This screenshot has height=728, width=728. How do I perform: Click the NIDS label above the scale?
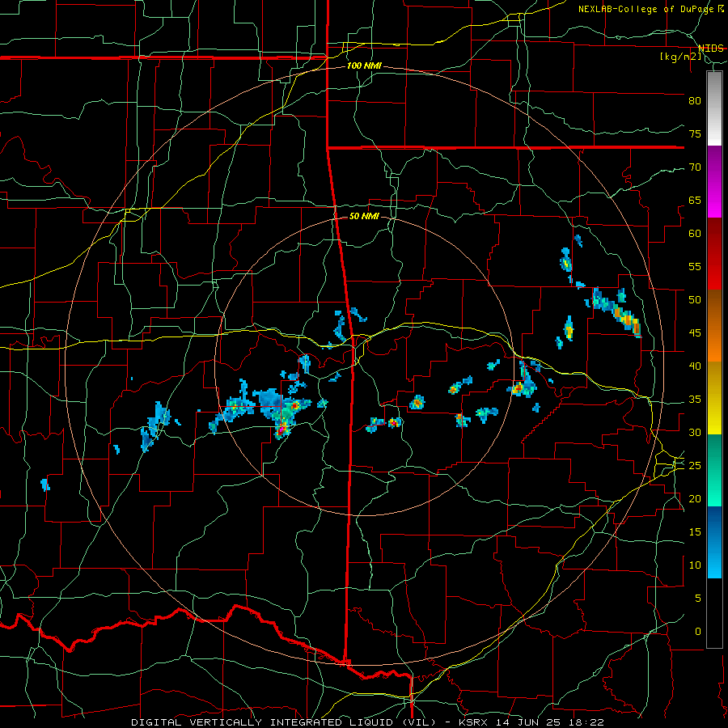(711, 49)
